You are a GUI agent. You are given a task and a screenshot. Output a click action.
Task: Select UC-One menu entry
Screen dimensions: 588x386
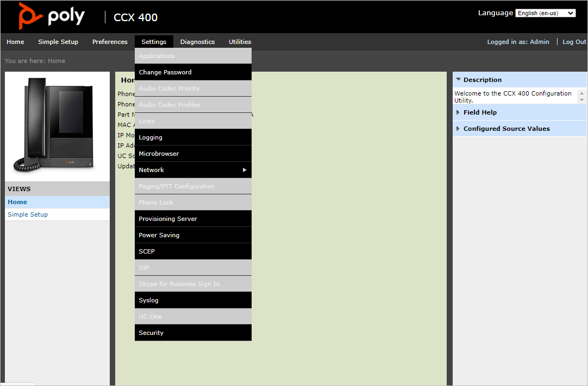(x=193, y=317)
